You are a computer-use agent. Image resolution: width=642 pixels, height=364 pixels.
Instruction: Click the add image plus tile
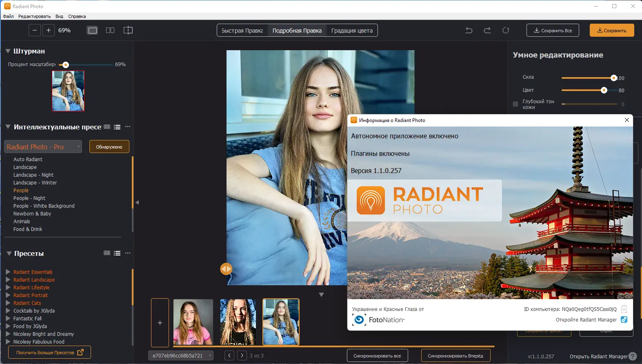(x=160, y=323)
